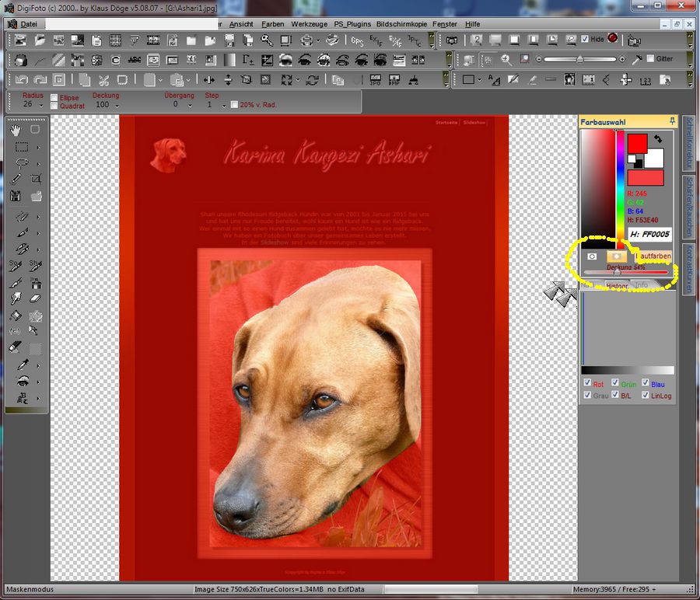Click the scissors cut icon
The height and width of the screenshot is (600, 700).
coord(103,79)
